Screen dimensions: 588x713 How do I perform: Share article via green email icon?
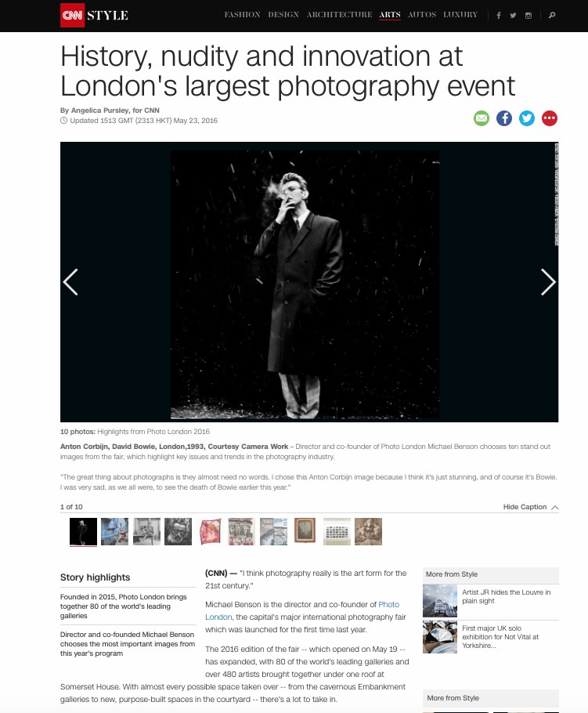tap(482, 118)
